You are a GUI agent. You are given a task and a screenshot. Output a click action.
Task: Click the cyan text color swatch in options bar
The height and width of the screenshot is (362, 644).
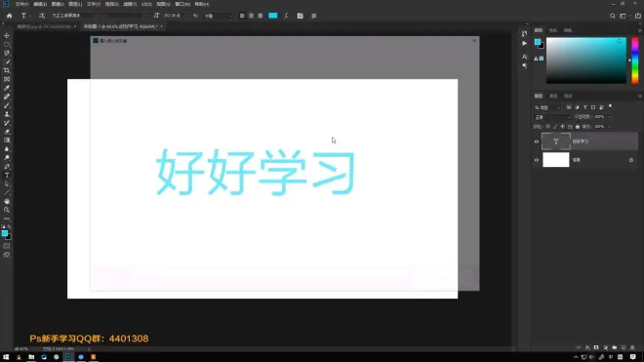click(272, 16)
